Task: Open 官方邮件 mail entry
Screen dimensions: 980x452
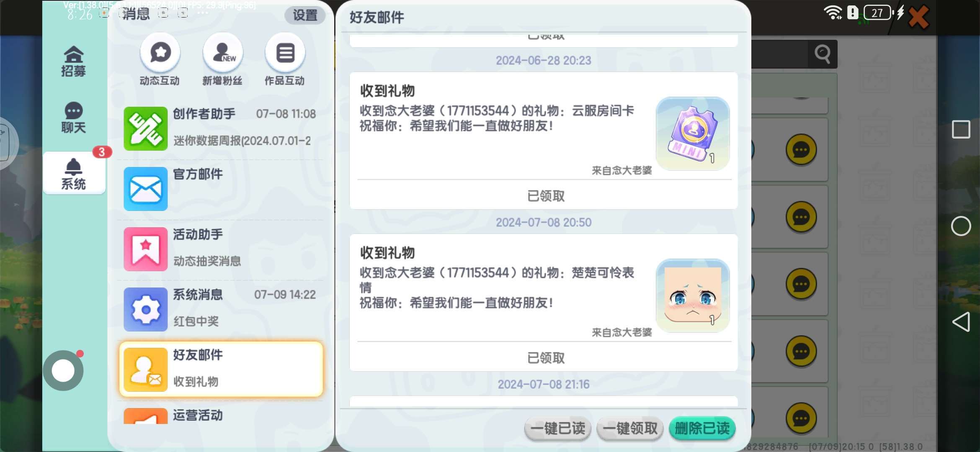Action: (221, 189)
